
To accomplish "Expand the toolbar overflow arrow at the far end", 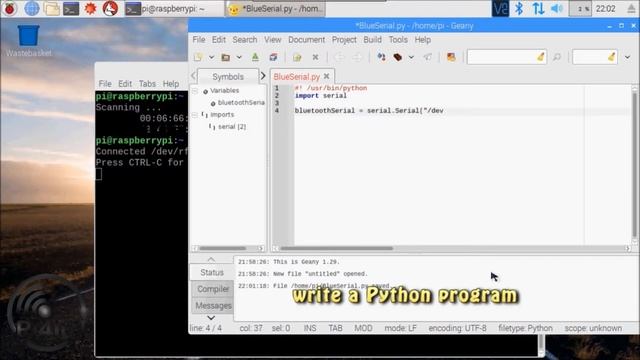I will 627,57.
